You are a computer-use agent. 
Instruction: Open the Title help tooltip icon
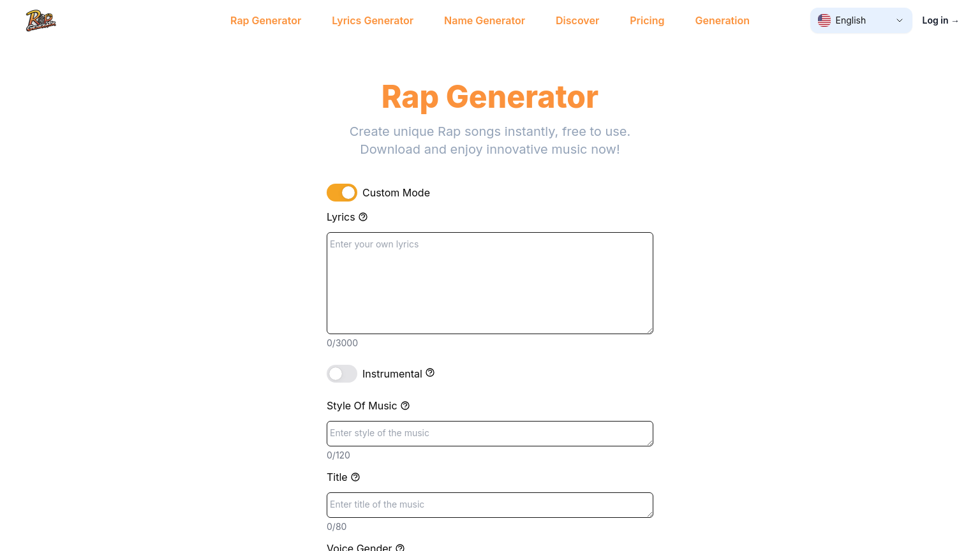pos(355,477)
